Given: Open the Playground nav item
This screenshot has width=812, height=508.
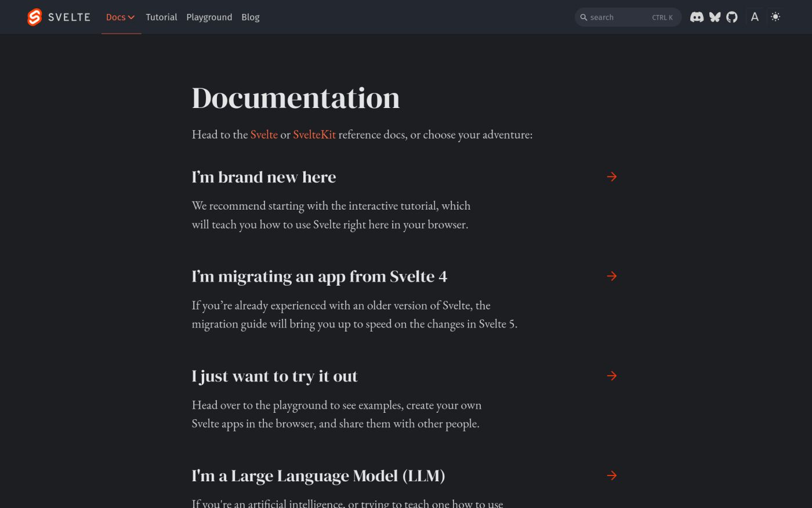Looking at the screenshot, I should [209, 17].
